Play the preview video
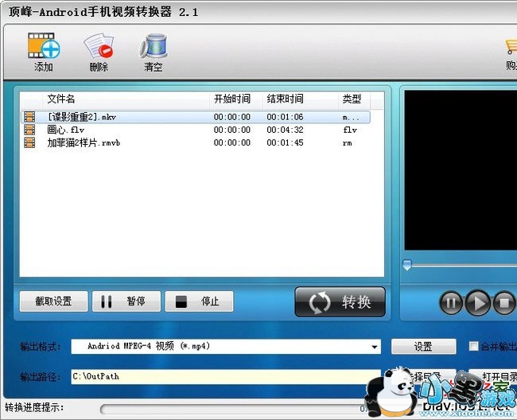The width and height of the screenshot is (517, 420). coord(478,302)
